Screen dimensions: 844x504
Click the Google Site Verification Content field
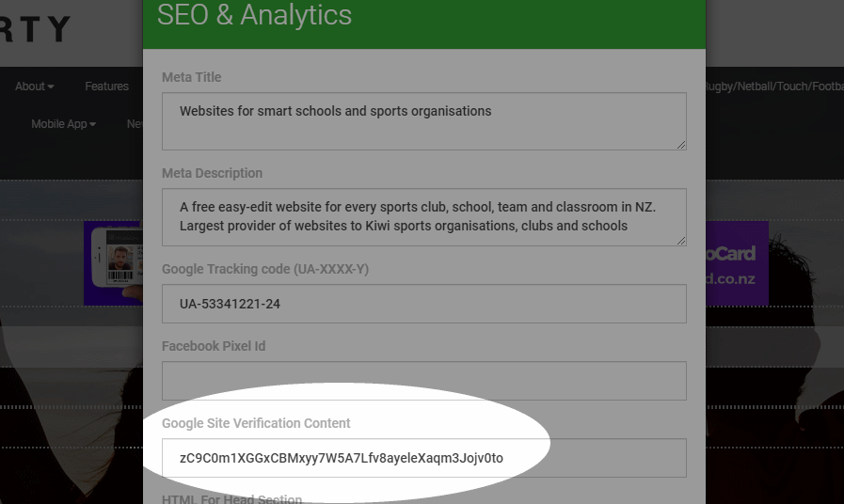[x=423, y=458]
